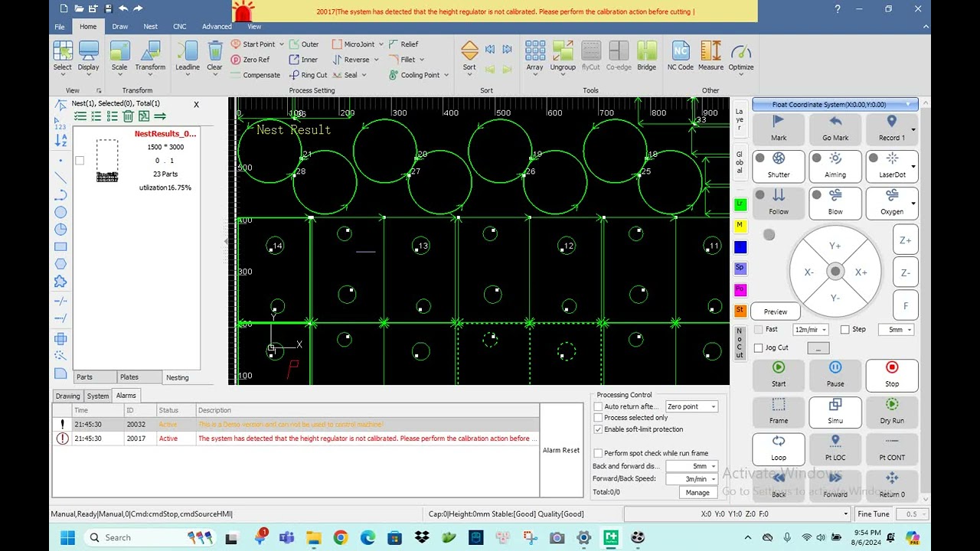Viewport: 980px width, 551px height.
Task: Enable the Fast jog checkbox
Action: (x=758, y=330)
